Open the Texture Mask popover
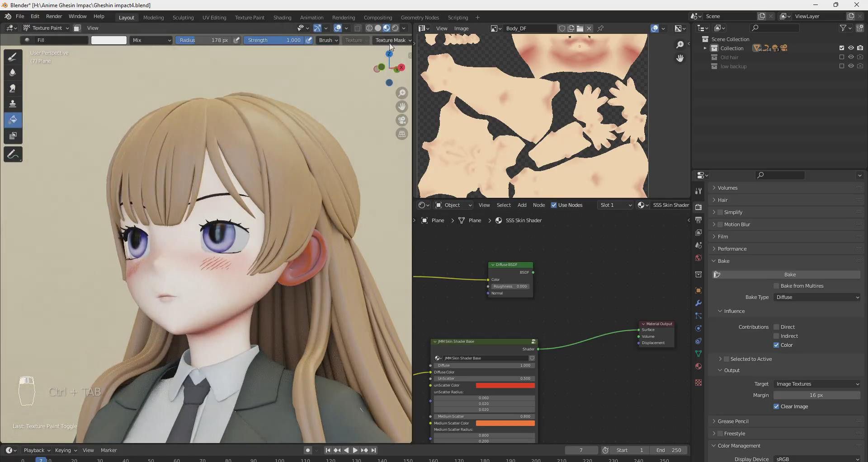The height and width of the screenshot is (462, 868). pos(393,40)
